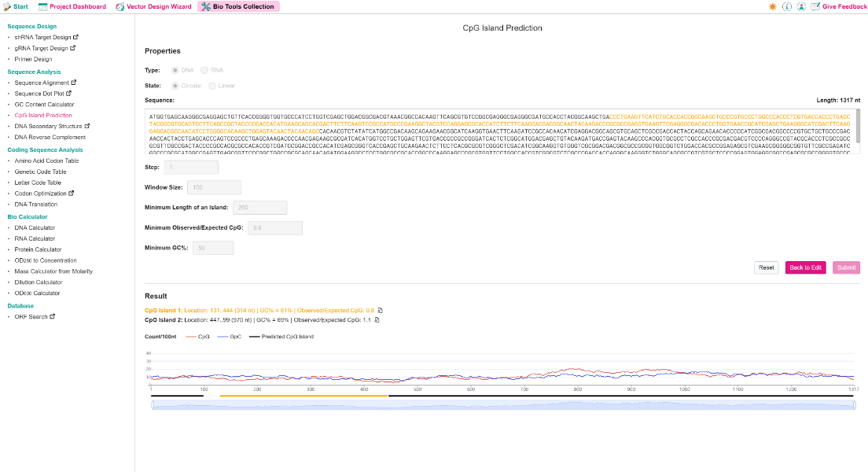868x472 pixels.
Task: Open gRNA Target Design external link icon
Action: 72,48
